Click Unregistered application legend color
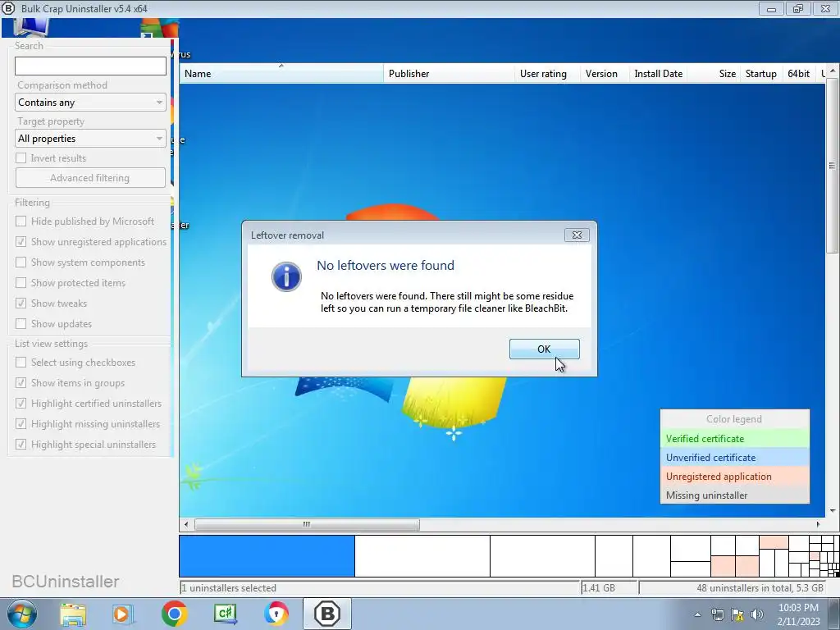The image size is (840, 630). pyautogui.click(x=734, y=477)
